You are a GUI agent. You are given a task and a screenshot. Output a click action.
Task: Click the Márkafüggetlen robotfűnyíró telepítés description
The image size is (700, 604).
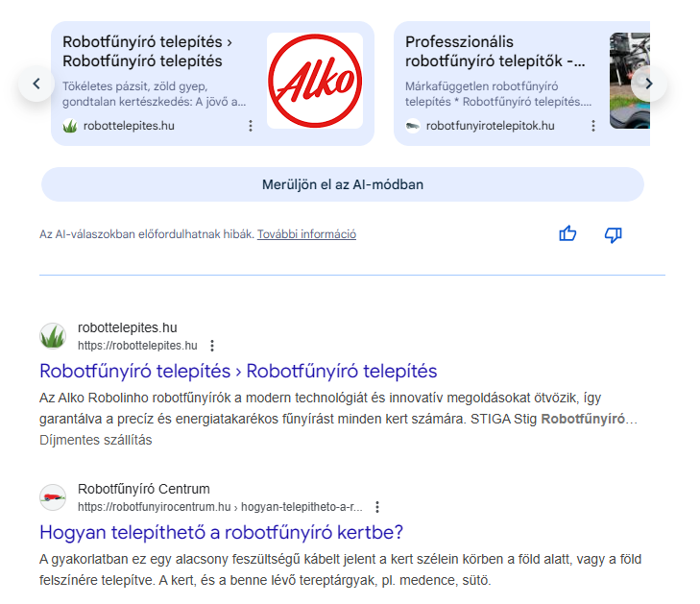(x=498, y=94)
